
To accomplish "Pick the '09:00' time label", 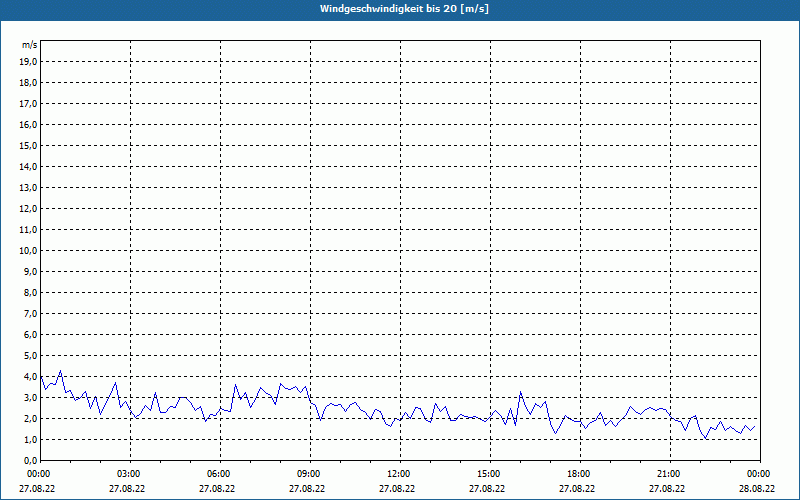I will pos(308,474).
